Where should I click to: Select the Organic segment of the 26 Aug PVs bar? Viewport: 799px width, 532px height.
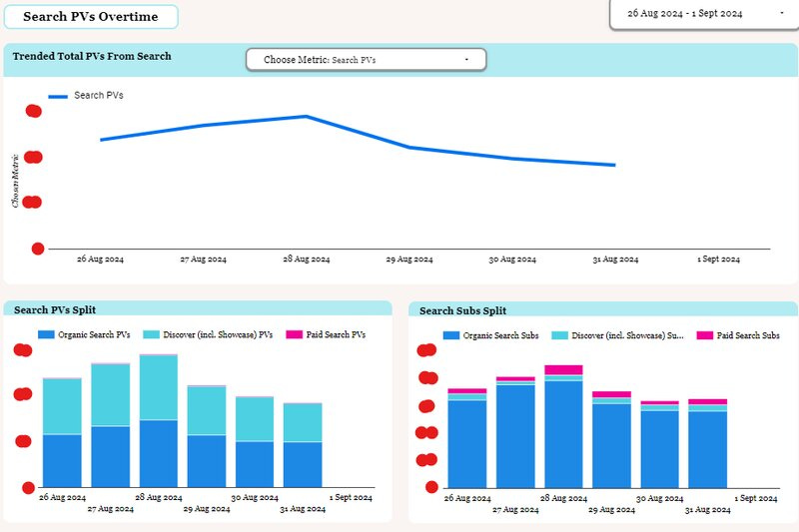point(62,461)
